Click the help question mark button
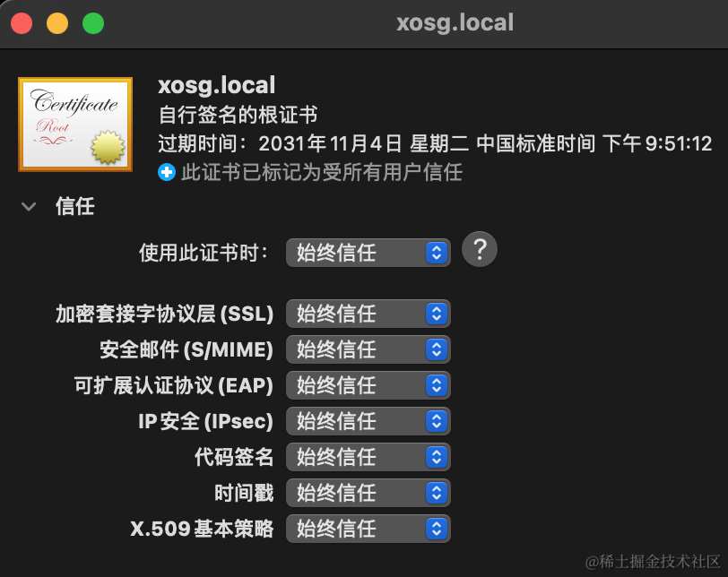 click(x=479, y=251)
